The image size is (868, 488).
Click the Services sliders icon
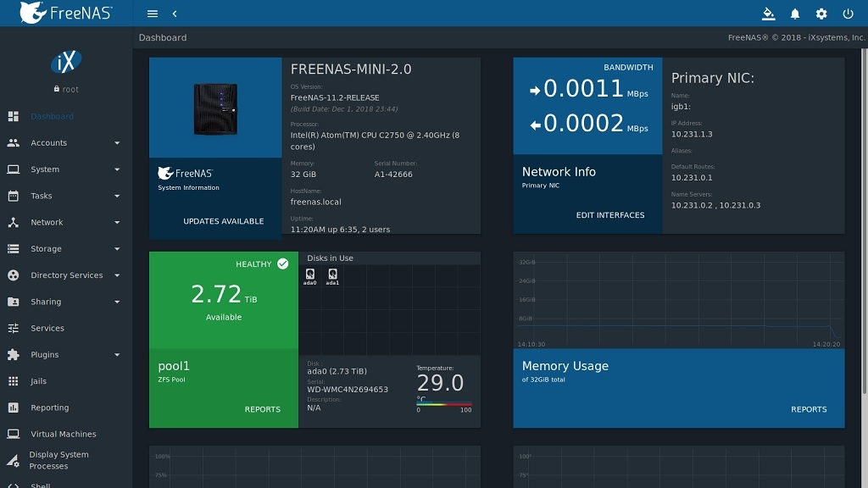pos(14,328)
